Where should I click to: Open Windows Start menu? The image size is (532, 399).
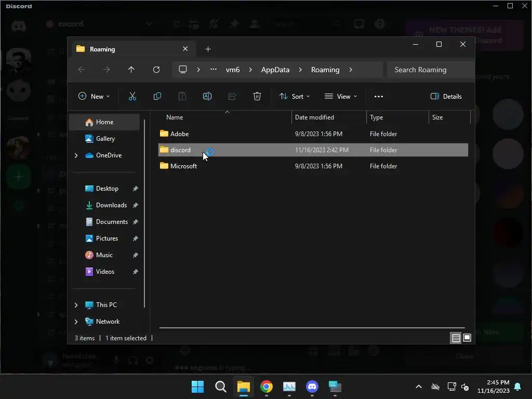pyautogui.click(x=198, y=387)
